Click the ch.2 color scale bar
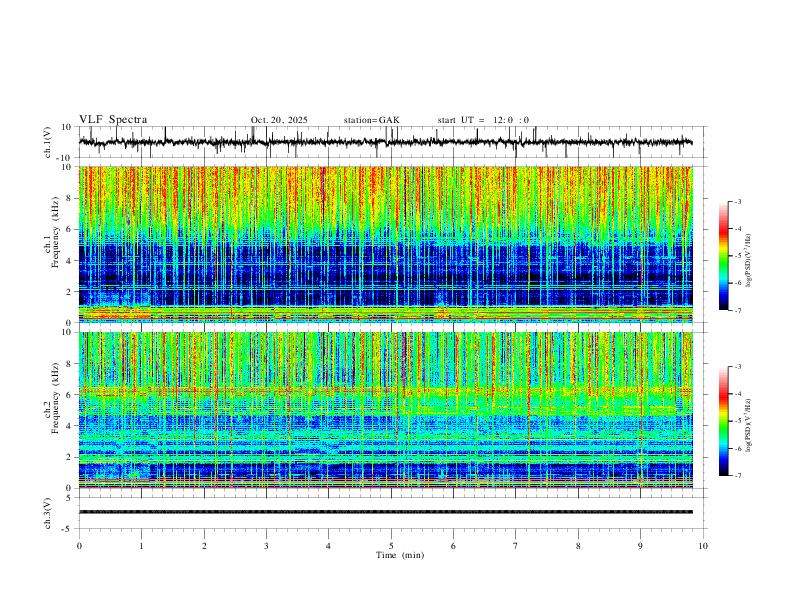 (723, 421)
